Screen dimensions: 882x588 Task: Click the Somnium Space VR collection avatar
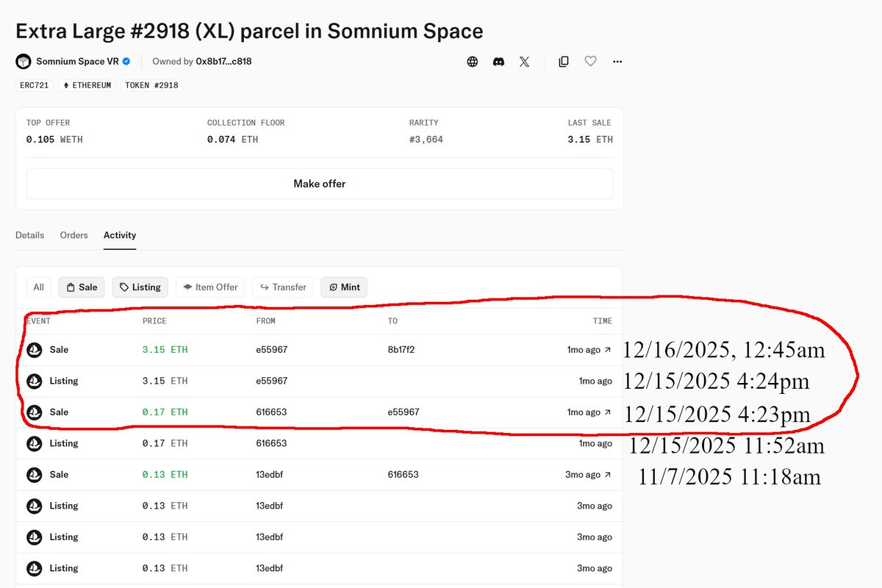24,62
